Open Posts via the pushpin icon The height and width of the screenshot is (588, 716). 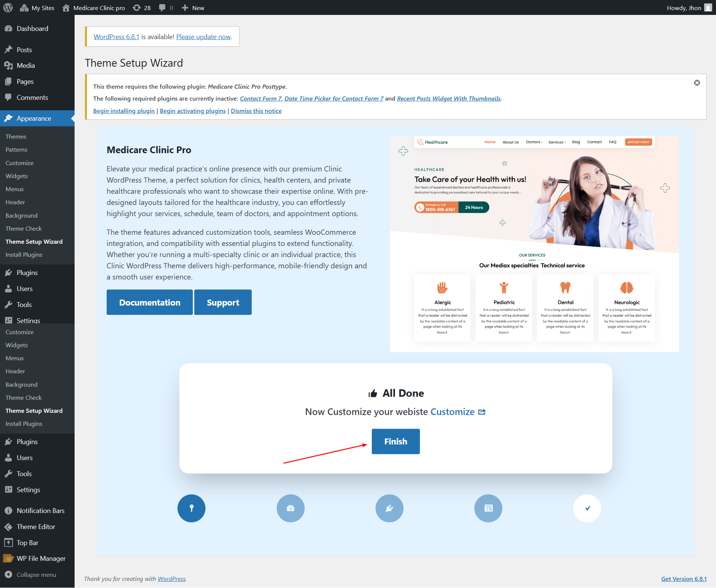(9, 50)
